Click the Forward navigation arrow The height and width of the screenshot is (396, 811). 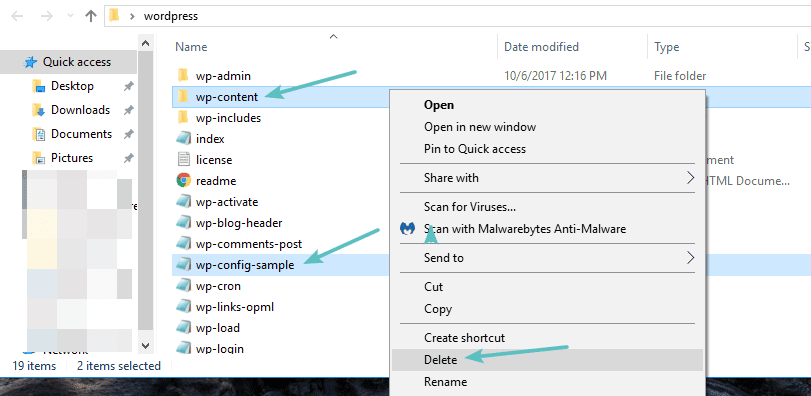(47, 16)
